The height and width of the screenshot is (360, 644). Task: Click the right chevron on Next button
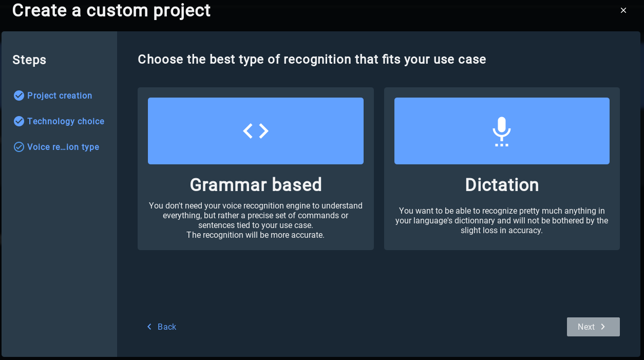coord(603,327)
